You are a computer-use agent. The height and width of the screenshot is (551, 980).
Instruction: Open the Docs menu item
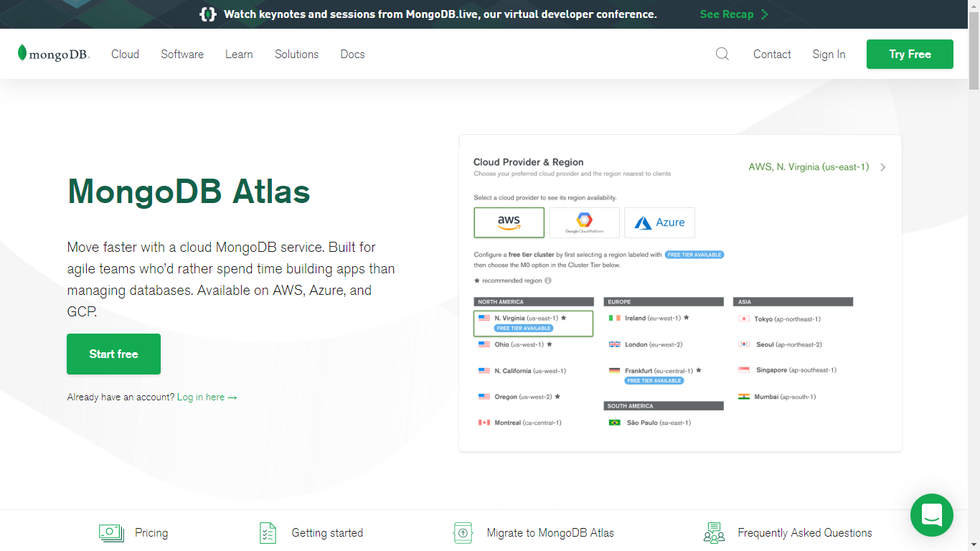point(352,54)
